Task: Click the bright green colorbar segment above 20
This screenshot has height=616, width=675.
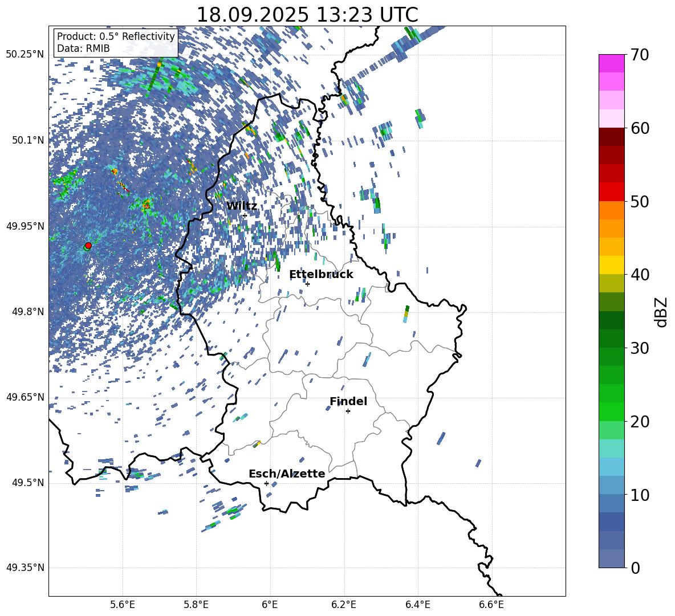Action: click(611, 411)
